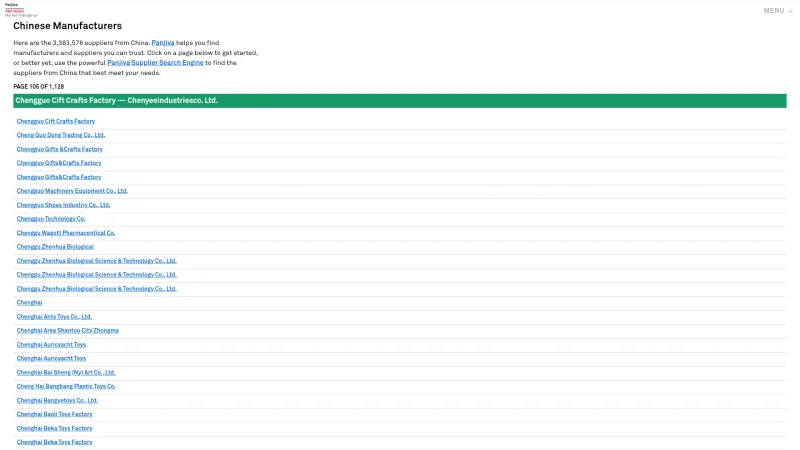Viewport: 800px width, 450px height.
Task: Open Chenghai Baoli Toys Factory
Action: [x=55, y=414]
